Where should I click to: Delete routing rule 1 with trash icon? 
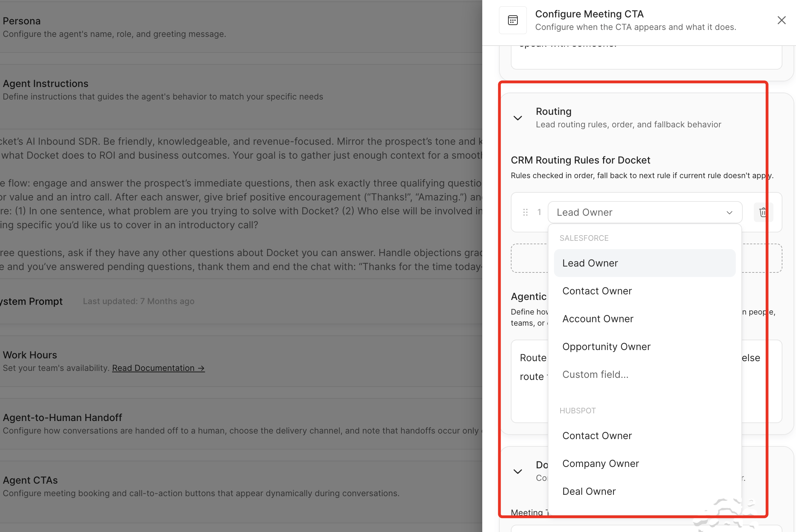pyautogui.click(x=763, y=212)
